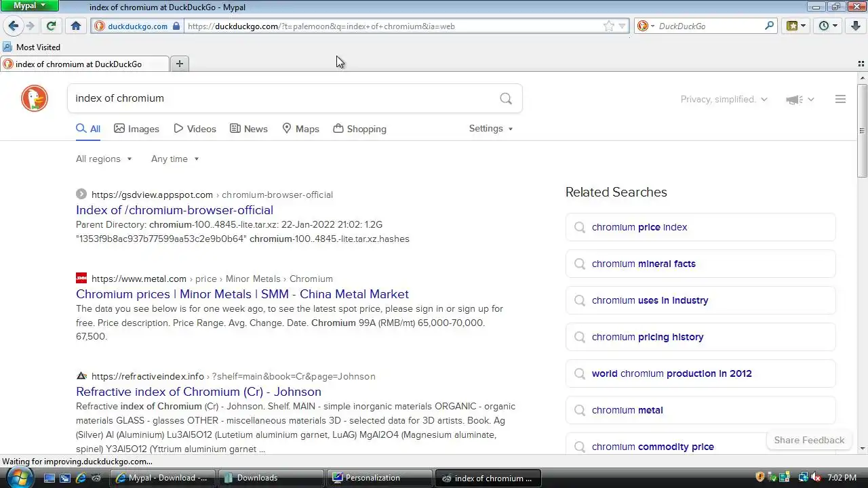Open the 'All regions' filter dropdown
Screen dimensions: 868x488
pos(104,159)
